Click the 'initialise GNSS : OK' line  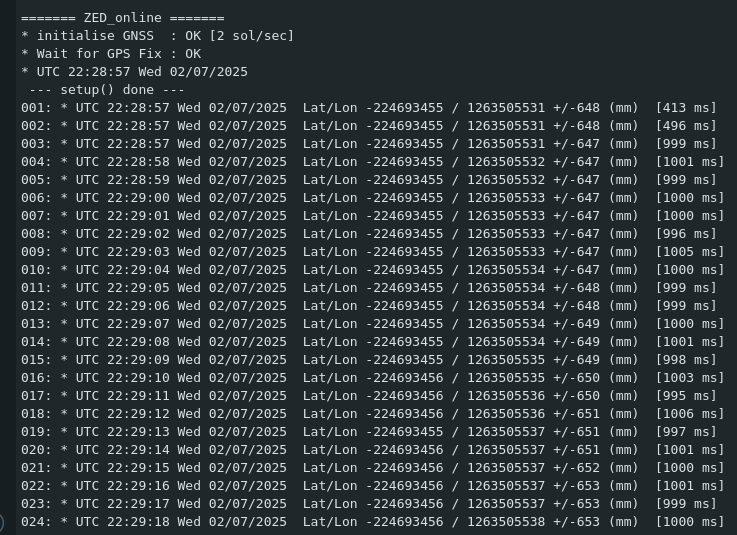click(157, 36)
